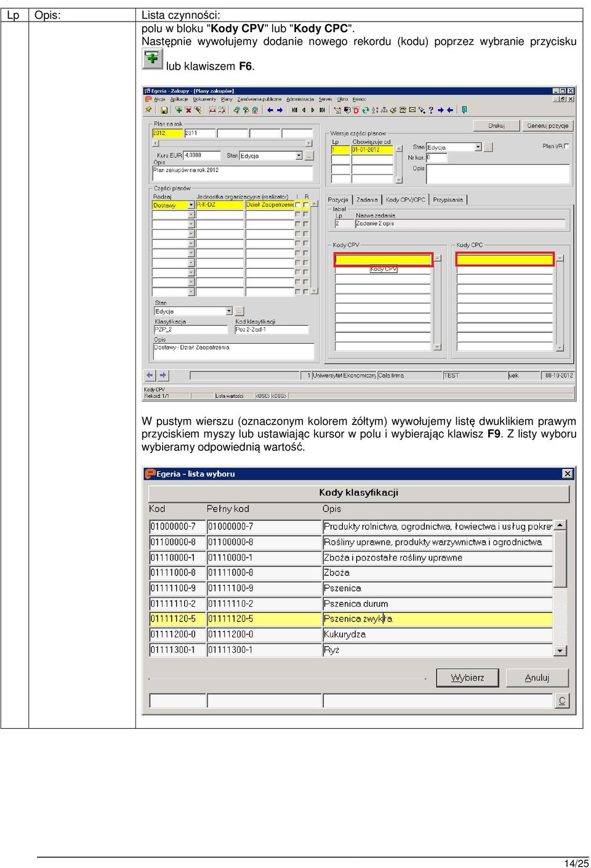Click the forward arrow at window bottom-left
The image size is (591, 868).
coord(163,375)
